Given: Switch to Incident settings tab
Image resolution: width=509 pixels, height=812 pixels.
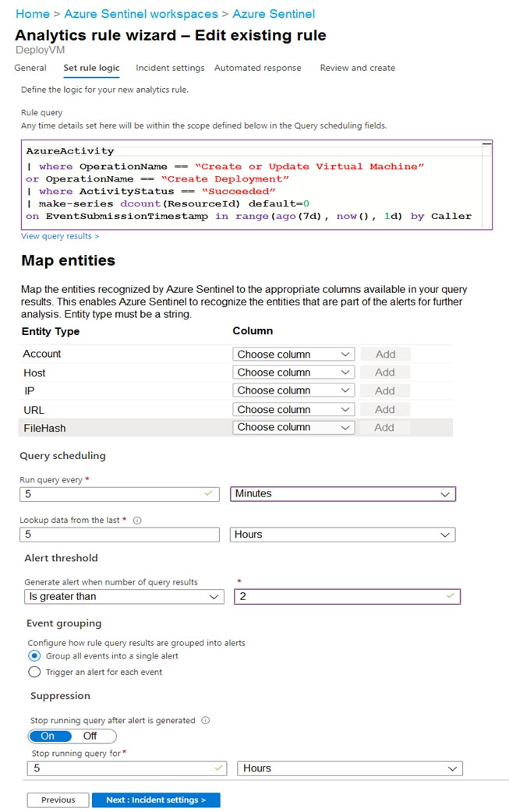Looking at the screenshot, I should coord(170,68).
